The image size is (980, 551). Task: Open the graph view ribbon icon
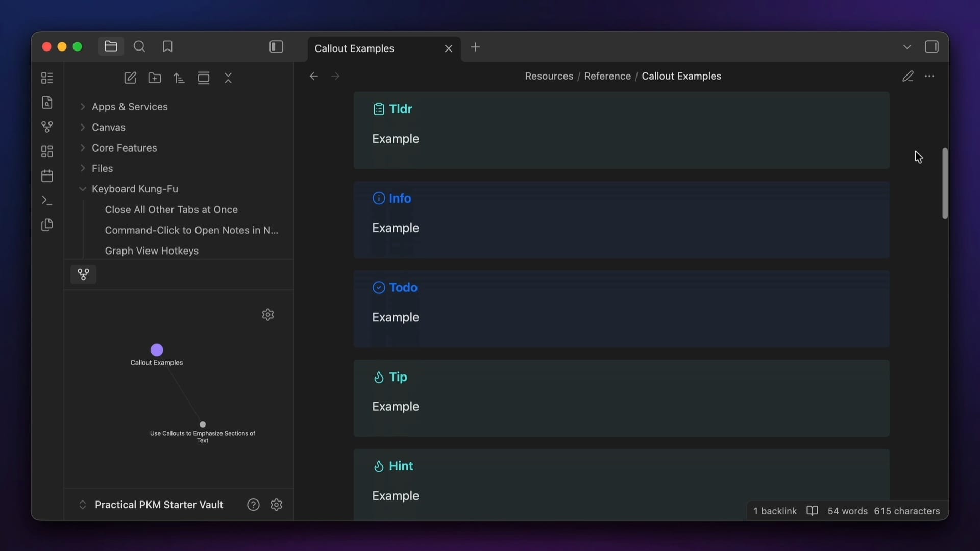47,127
